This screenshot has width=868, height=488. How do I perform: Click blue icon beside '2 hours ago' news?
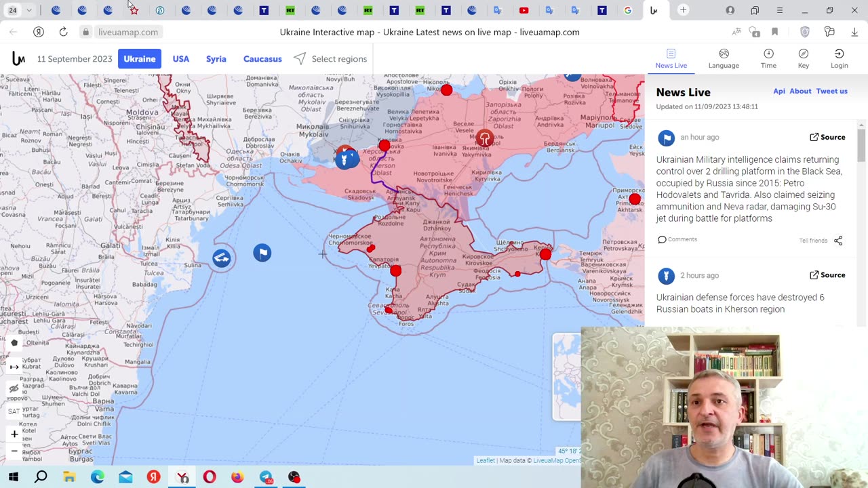[666, 276]
